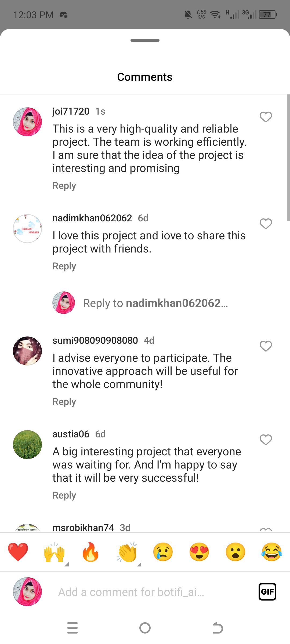Open the GIF picker

point(267,592)
